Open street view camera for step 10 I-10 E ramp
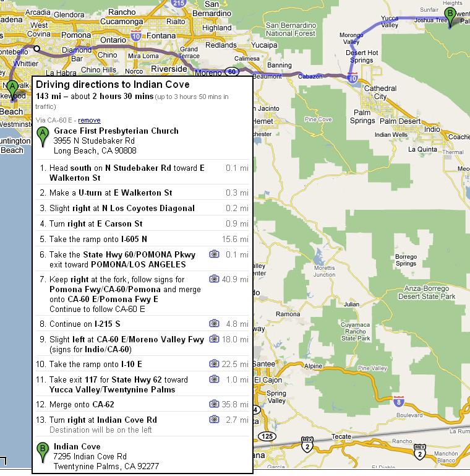 click(214, 363)
